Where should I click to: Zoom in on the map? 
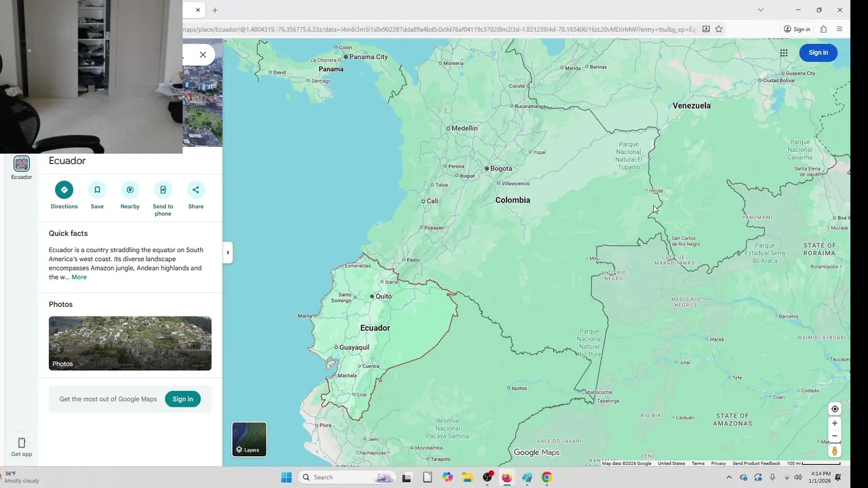pos(835,423)
